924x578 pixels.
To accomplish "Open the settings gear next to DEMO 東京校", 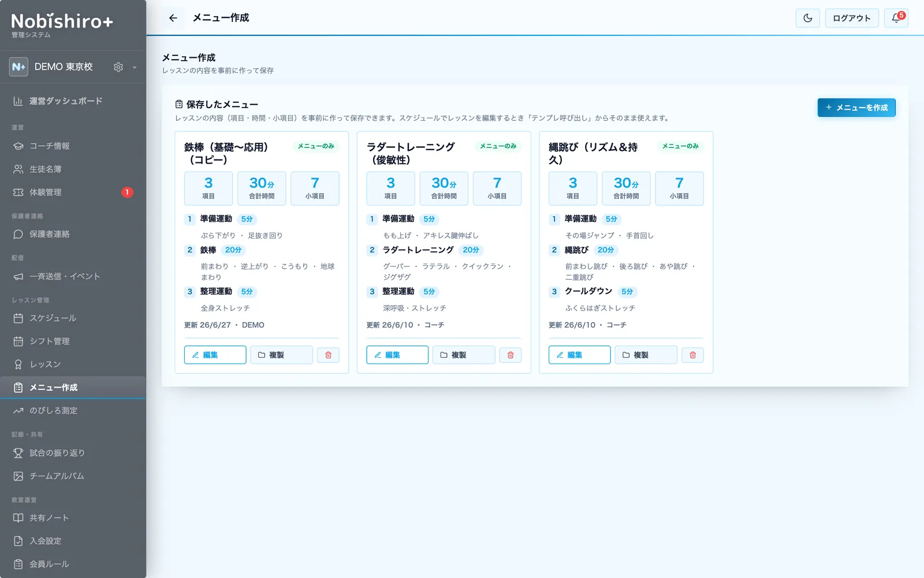I will click(x=118, y=67).
